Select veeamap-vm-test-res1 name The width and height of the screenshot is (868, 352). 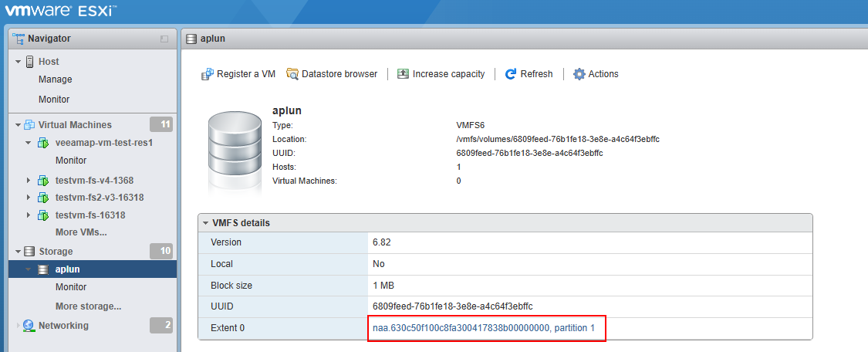104,143
